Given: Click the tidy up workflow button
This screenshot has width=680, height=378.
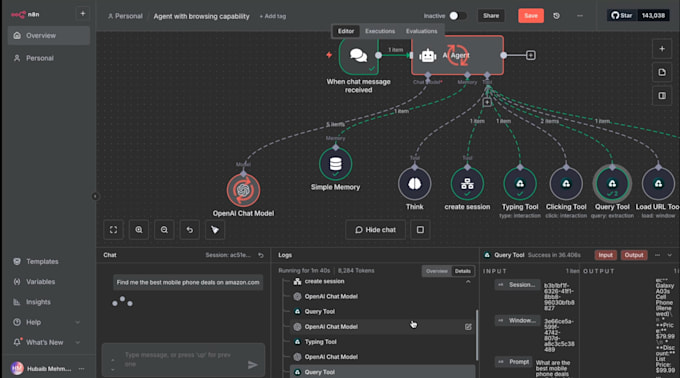Looking at the screenshot, I should [x=215, y=230].
